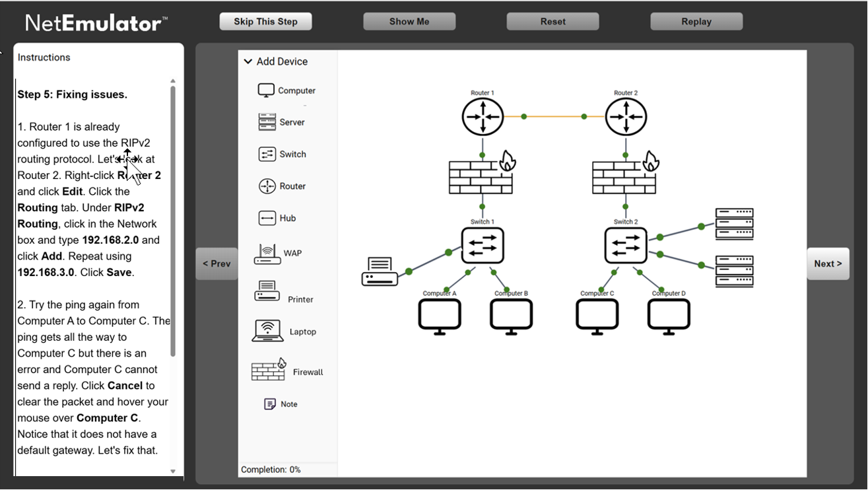
Task: Click Switch 2 in the diagram
Action: tap(626, 245)
